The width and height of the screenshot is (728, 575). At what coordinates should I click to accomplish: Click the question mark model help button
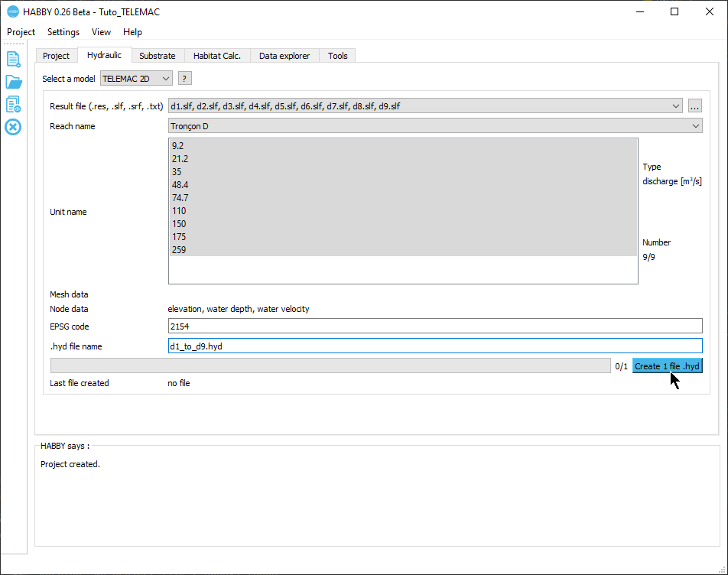click(x=184, y=79)
